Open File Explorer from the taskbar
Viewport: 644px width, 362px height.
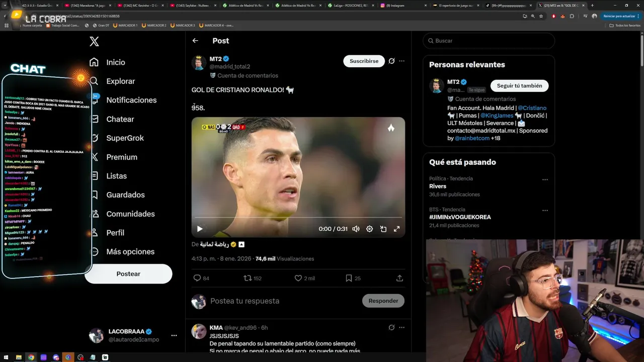19,357
